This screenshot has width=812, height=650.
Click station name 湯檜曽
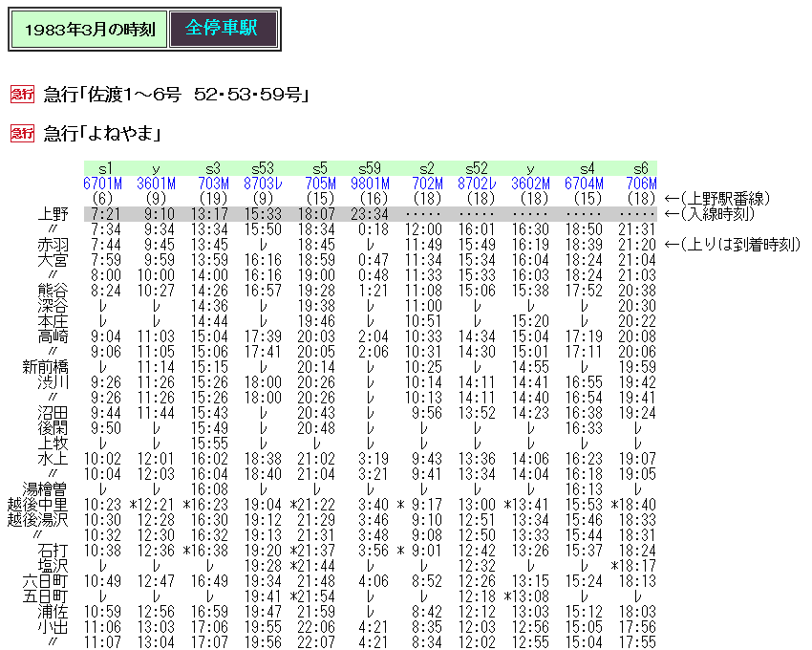coord(45,489)
